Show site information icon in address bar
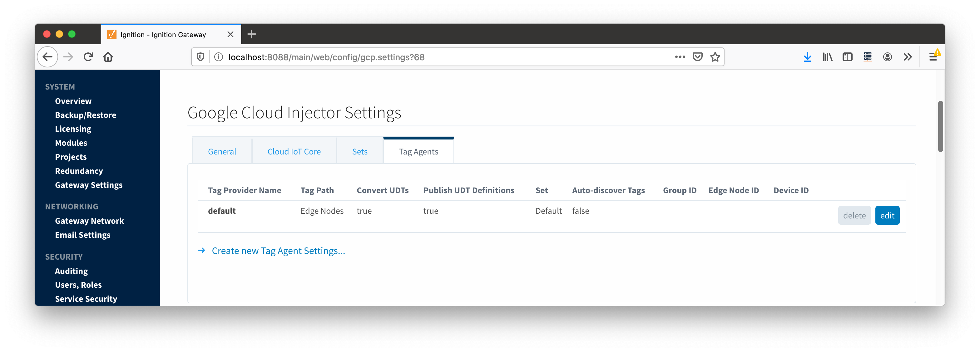Screen dimensions: 980x352 [x=218, y=57]
